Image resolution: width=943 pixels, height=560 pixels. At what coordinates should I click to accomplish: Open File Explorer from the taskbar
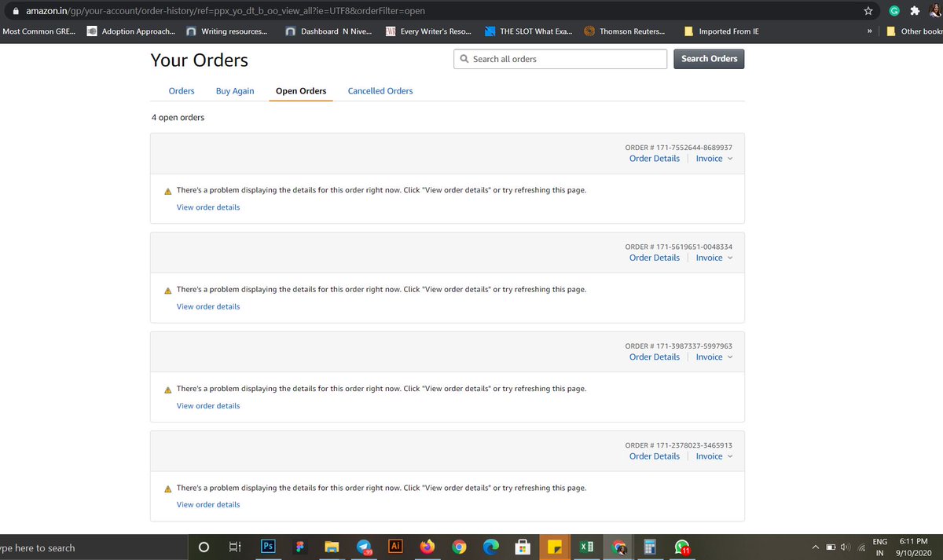[331, 547]
